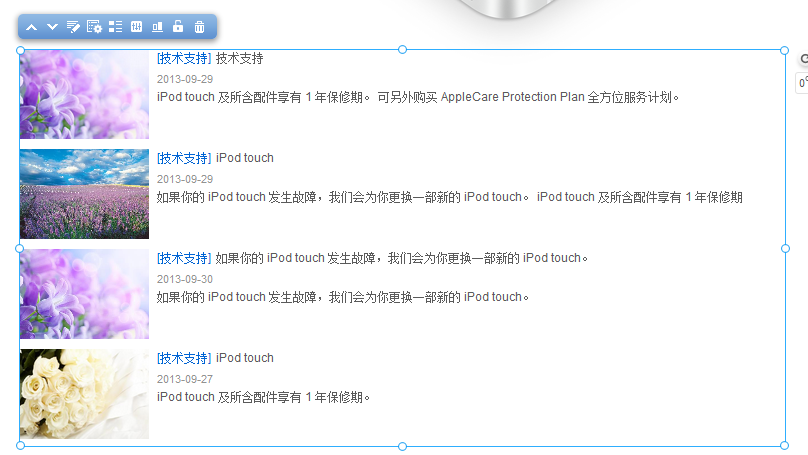Click the rotation angle field showing 0°
808x455 pixels.
tap(802, 82)
